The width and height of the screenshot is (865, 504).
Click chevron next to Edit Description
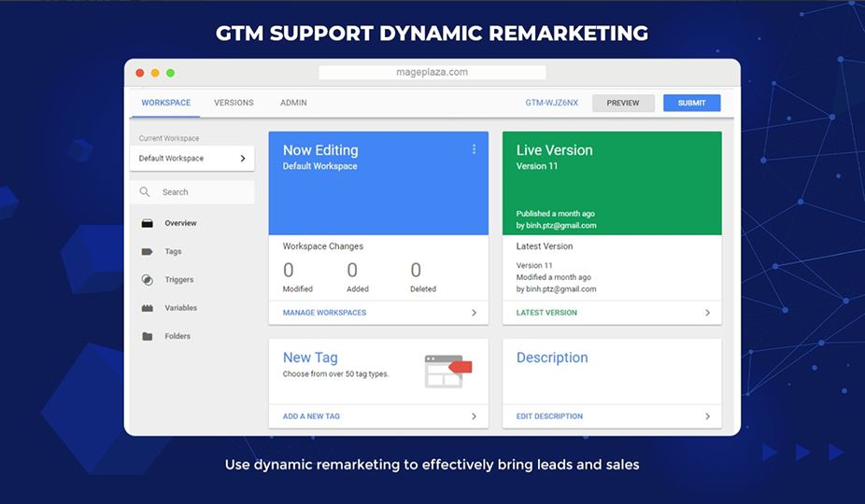(707, 416)
